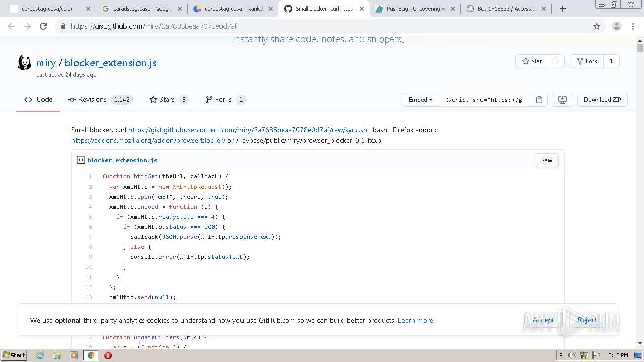Viewport: 644px width, 362px height.
Task: Click the Star button
Action: point(532,61)
